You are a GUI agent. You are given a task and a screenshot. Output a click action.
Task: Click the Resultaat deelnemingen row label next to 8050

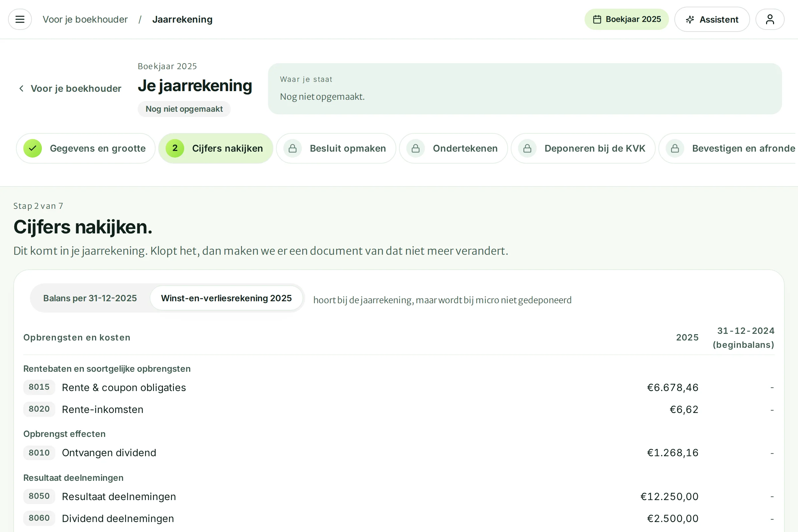pos(119,496)
